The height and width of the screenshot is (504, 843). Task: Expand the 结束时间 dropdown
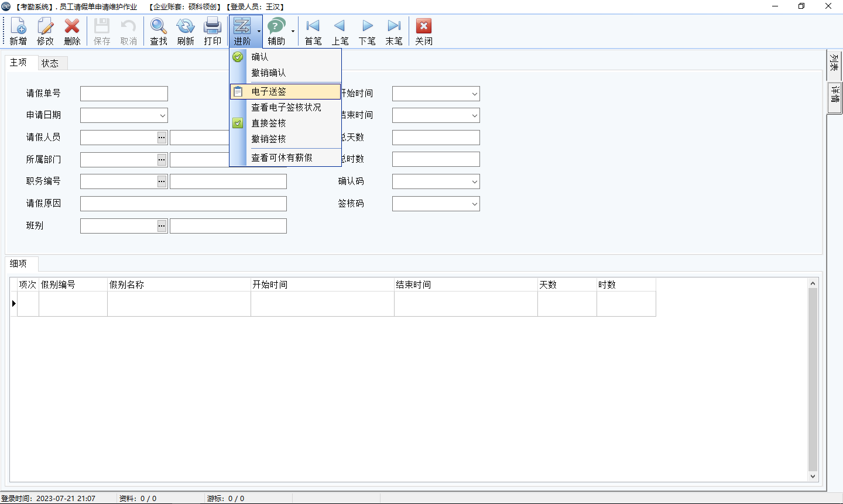pyautogui.click(x=474, y=116)
